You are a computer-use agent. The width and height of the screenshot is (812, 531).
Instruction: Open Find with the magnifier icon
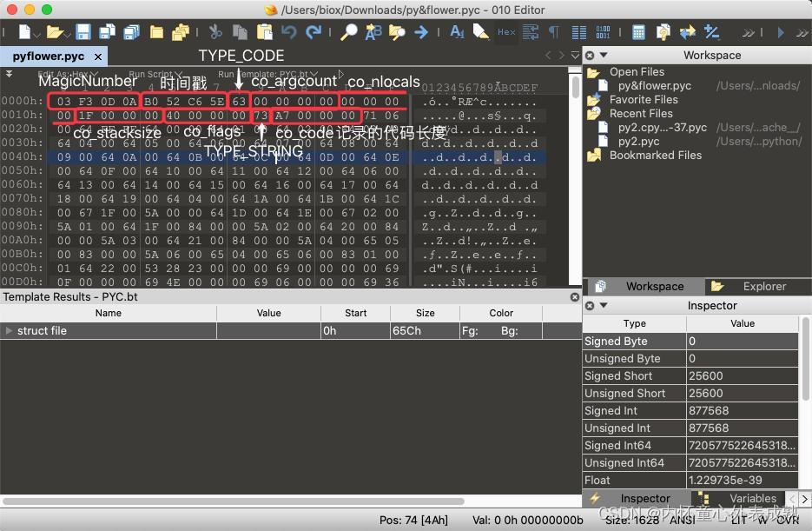(348, 32)
